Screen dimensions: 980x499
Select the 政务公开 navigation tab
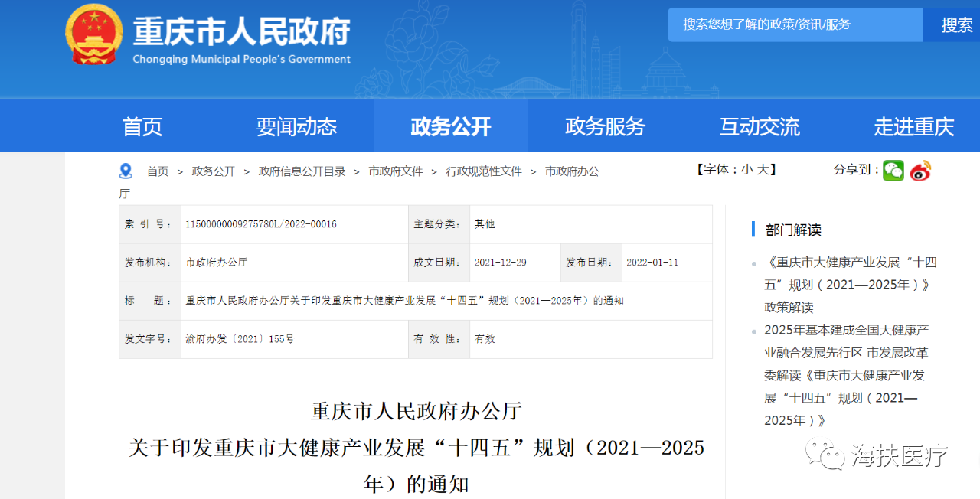pyautogui.click(x=450, y=126)
